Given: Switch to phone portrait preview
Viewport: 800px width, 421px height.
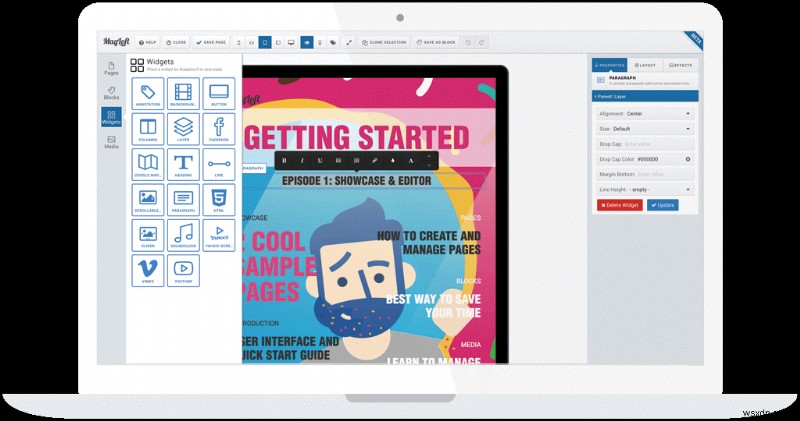Looking at the screenshot, I should pyautogui.click(x=238, y=42).
